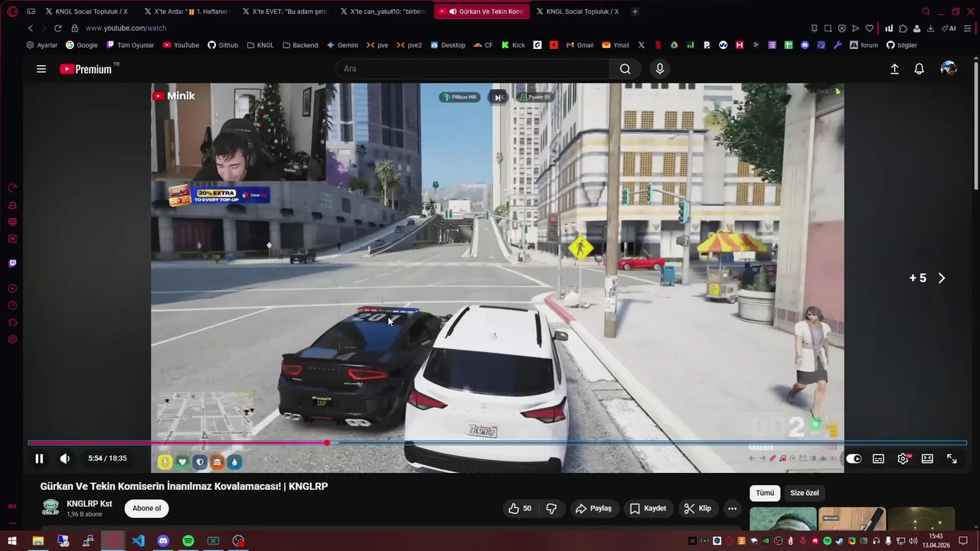Open YouTube notifications bell
Viewport: 980px width, 551px height.
[920, 69]
